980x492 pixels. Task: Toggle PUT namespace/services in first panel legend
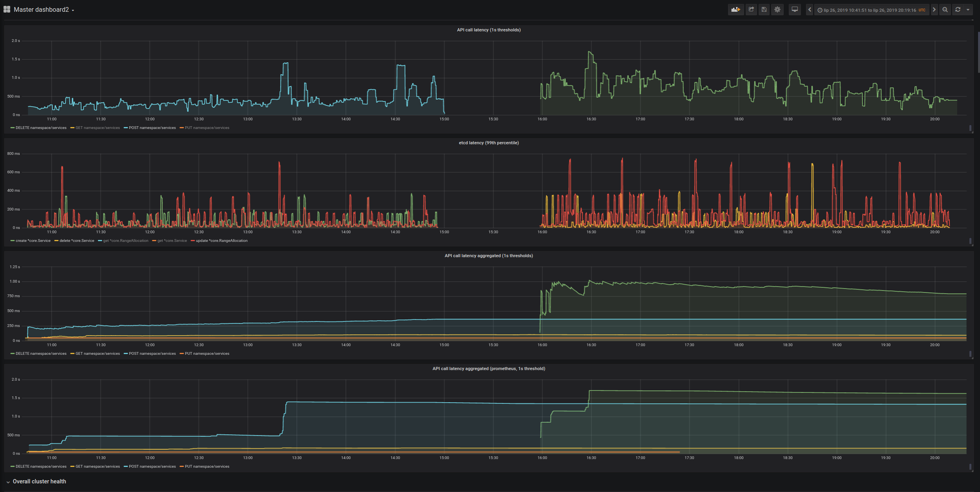click(x=207, y=128)
